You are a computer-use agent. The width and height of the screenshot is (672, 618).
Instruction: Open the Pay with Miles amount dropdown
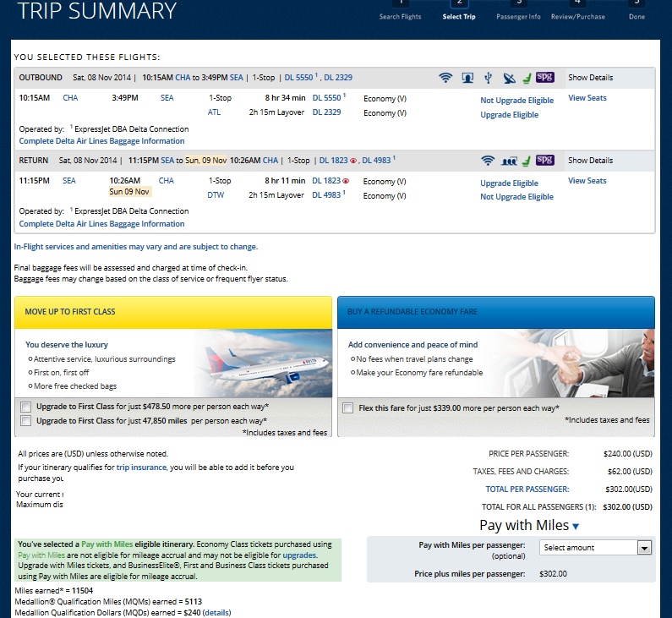[x=595, y=548]
